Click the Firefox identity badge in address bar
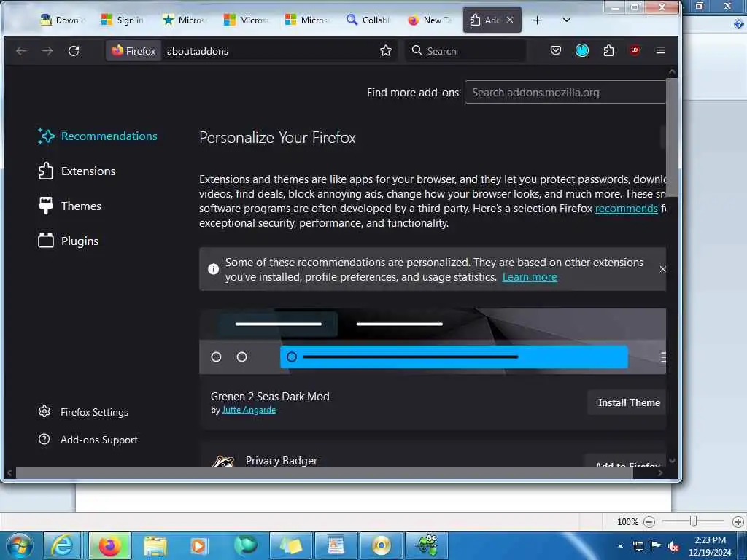 (134, 51)
